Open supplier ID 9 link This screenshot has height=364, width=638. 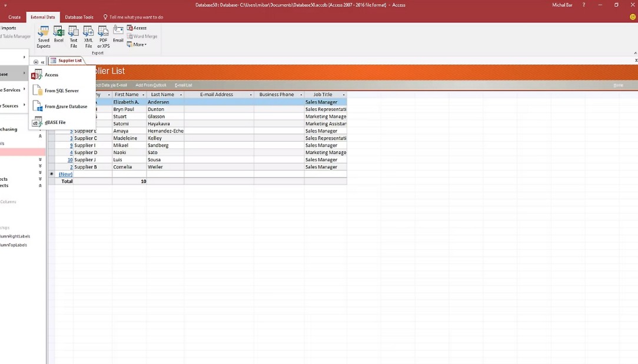click(x=71, y=146)
